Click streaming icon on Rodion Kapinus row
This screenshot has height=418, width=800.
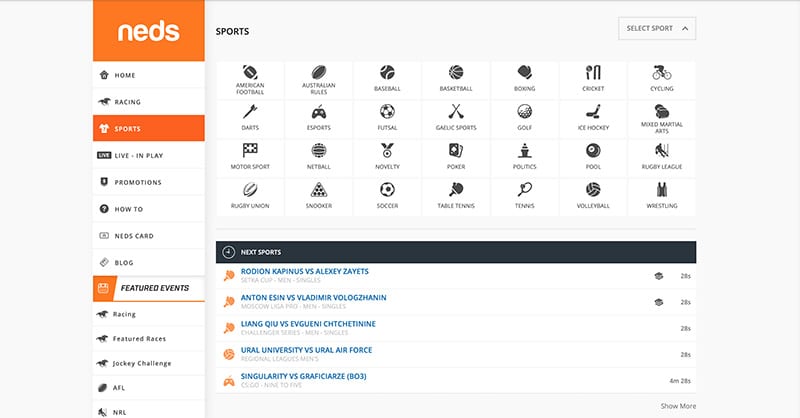click(659, 276)
